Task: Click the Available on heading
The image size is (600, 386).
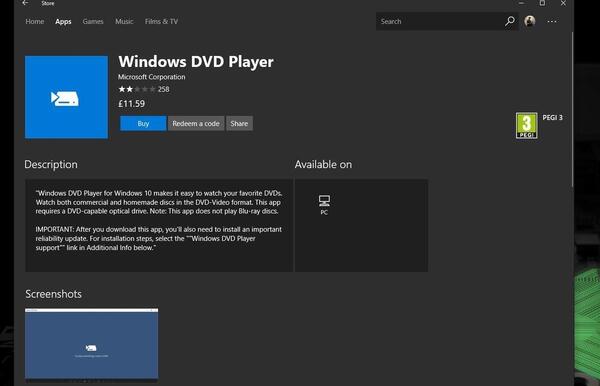Action: [x=323, y=164]
